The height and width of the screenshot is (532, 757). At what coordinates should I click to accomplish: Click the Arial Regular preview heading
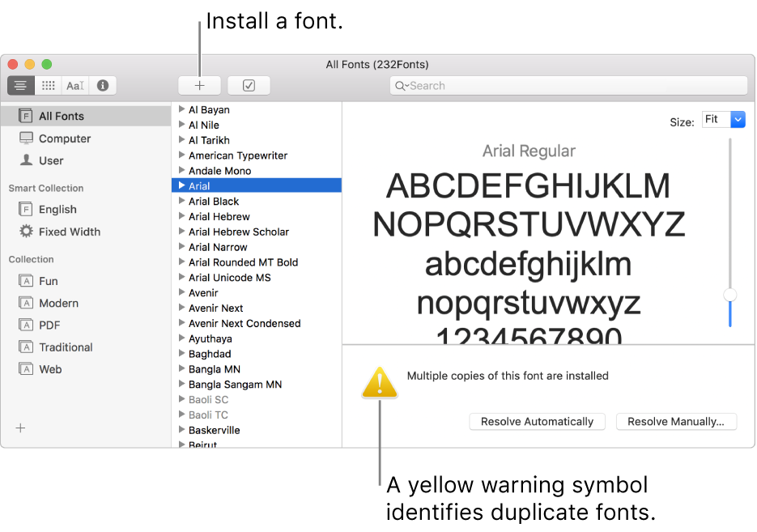tap(529, 151)
